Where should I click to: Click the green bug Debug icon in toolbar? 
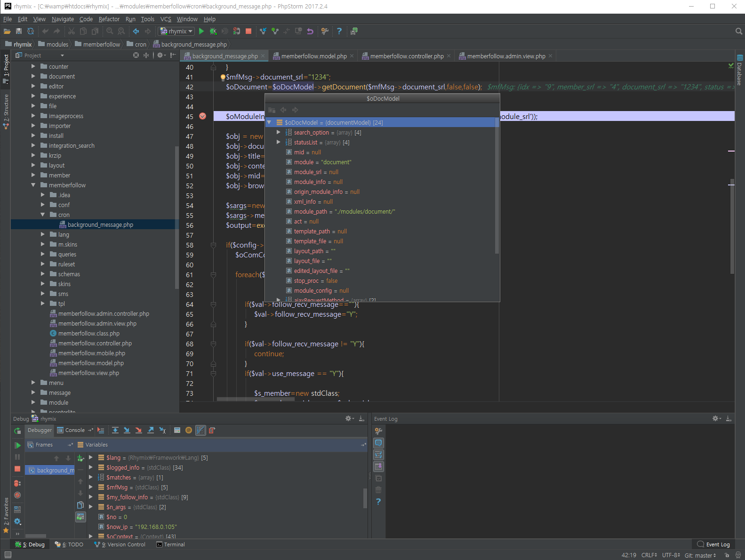[213, 31]
